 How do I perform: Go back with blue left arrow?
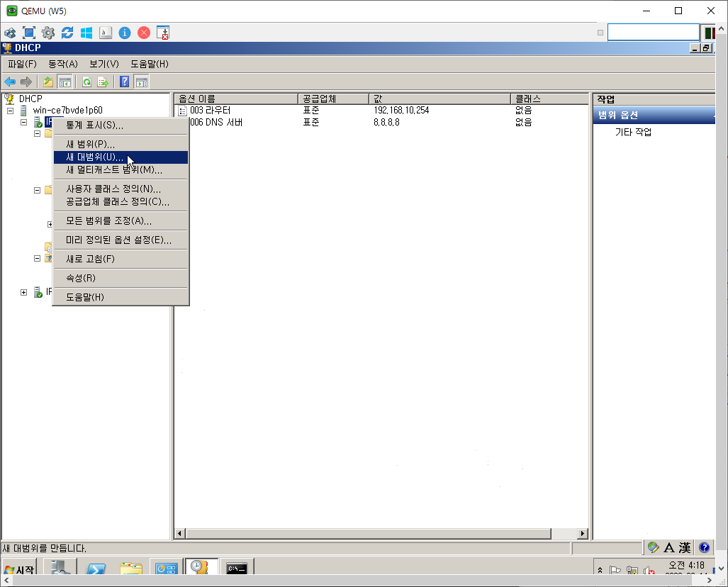10,82
